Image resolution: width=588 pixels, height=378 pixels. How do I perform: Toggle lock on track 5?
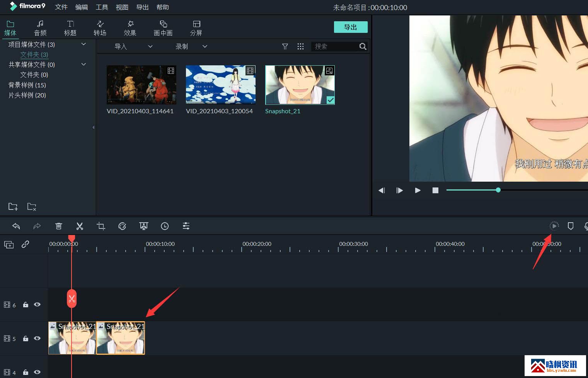[x=26, y=339]
